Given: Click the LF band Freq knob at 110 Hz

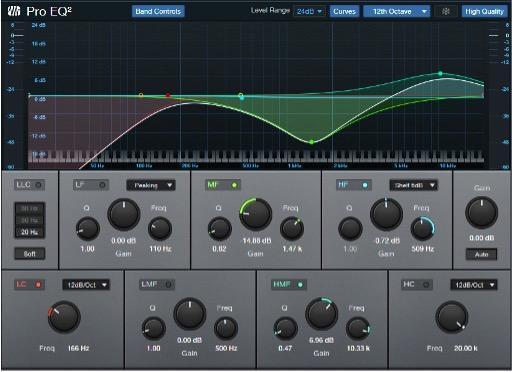Looking at the screenshot, I should (160, 229).
